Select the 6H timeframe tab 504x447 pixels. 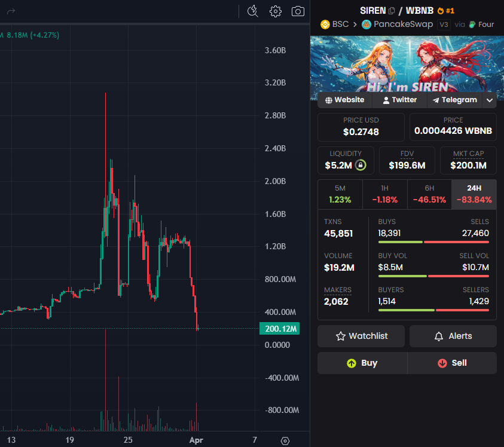(x=429, y=194)
